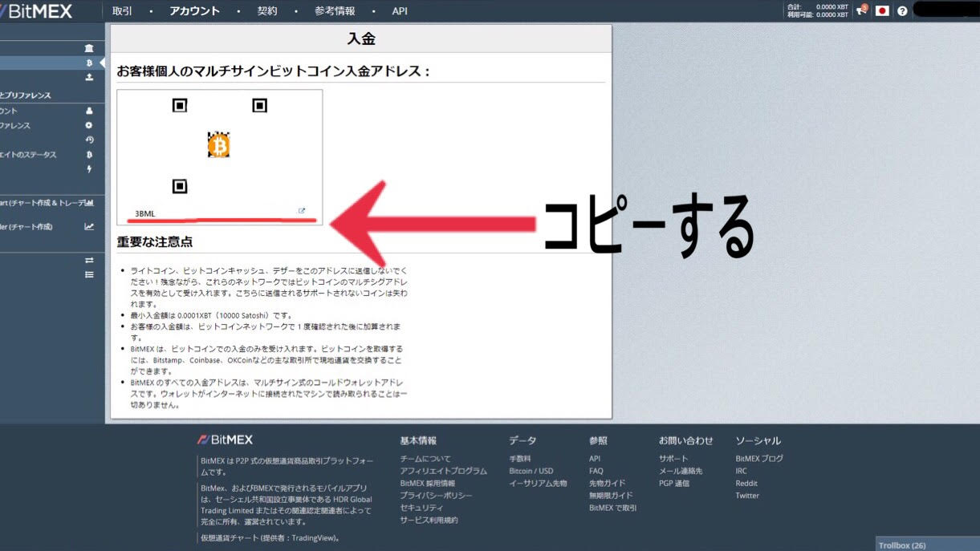Click the gear preferences icon in sidebar
Image resolution: width=980 pixels, height=551 pixels.
click(x=89, y=126)
